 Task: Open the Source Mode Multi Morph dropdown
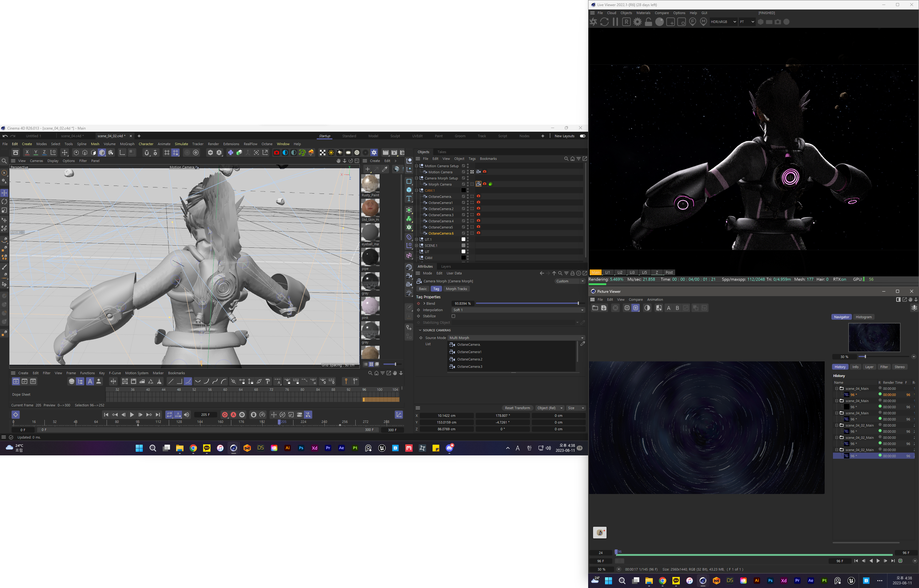coord(516,338)
